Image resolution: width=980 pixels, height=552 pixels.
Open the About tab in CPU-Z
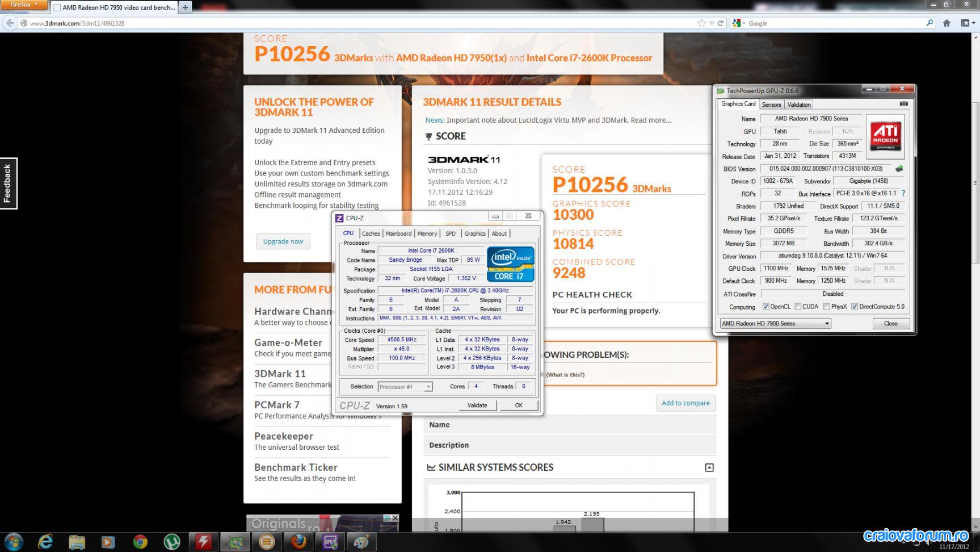pos(499,233)
